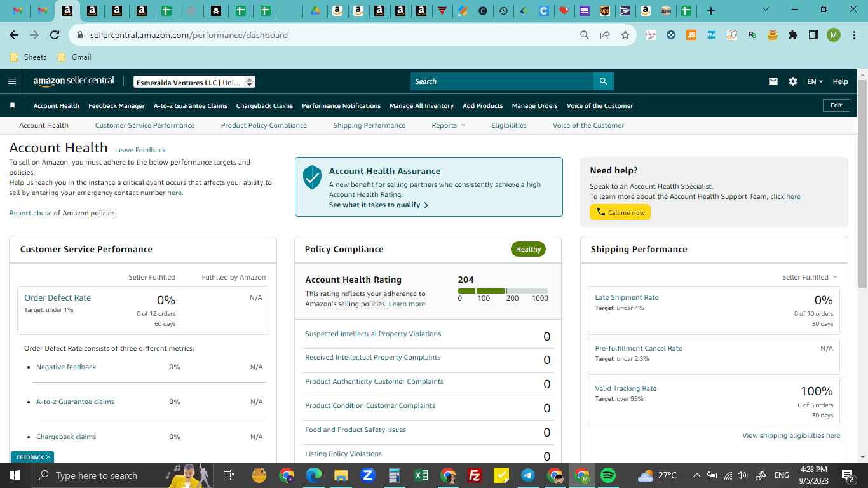Open Customer Service Performance tab

pos(145,125)
